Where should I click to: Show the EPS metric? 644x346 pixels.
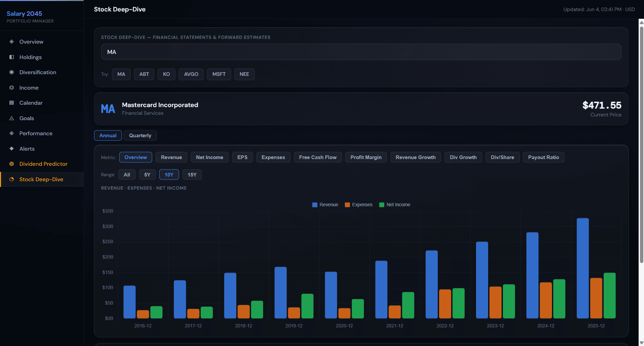click(x=242, y=157)
